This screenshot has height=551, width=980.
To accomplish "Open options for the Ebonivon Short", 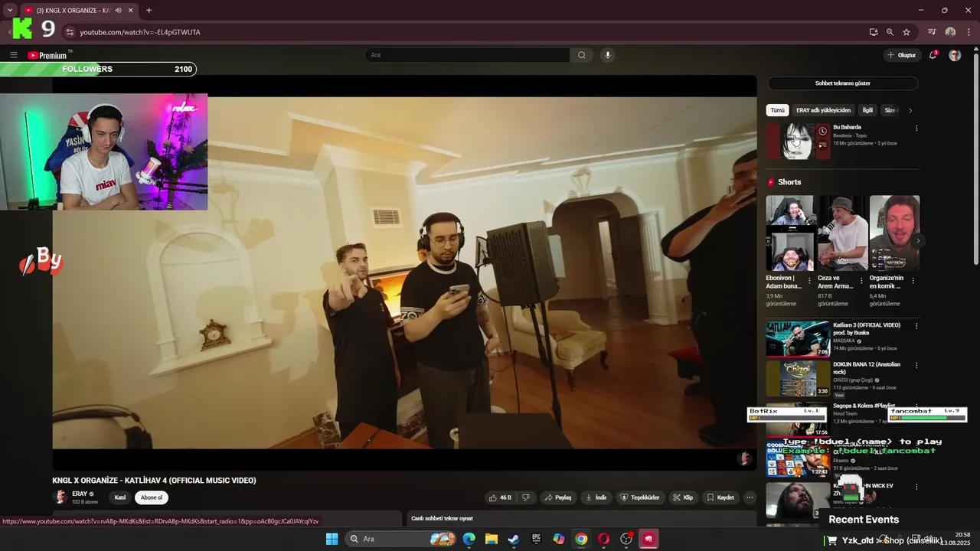I will coord(809,281).
